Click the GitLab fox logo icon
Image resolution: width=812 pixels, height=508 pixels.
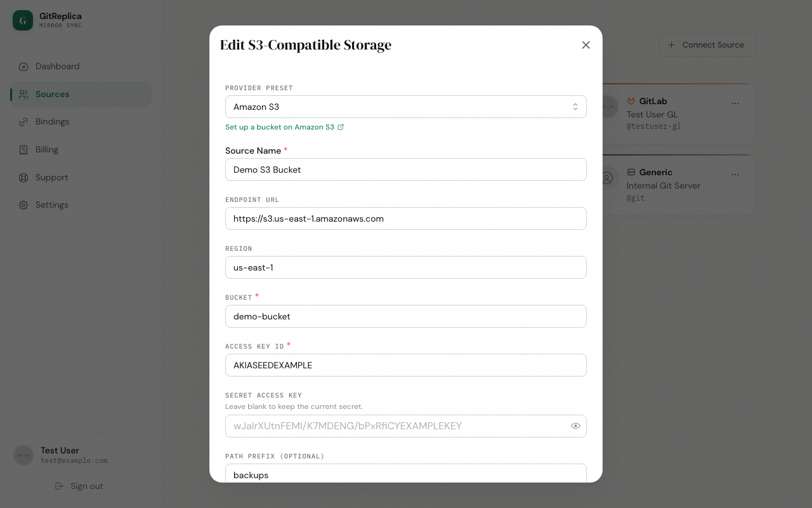click(x=631, y=101)
